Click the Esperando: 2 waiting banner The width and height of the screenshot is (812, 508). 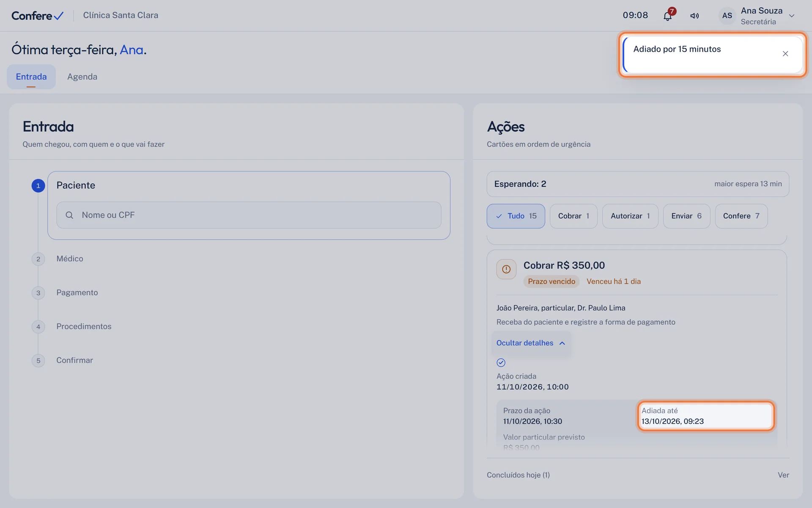point(638,184)
